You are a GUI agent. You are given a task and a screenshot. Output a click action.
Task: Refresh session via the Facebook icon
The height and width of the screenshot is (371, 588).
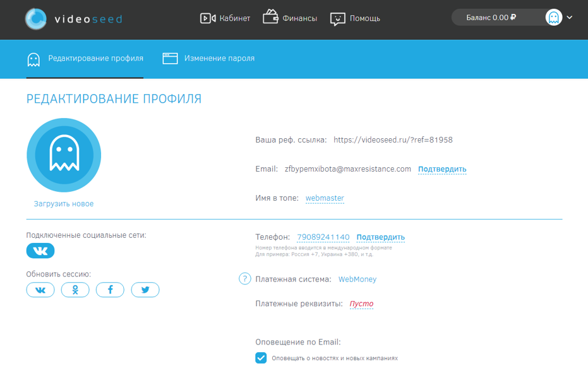110,290
